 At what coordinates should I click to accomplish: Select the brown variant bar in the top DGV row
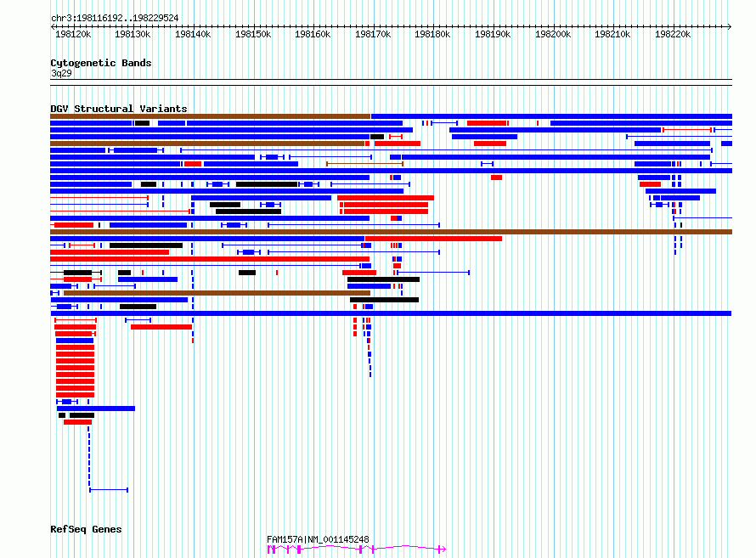point(210,116)
